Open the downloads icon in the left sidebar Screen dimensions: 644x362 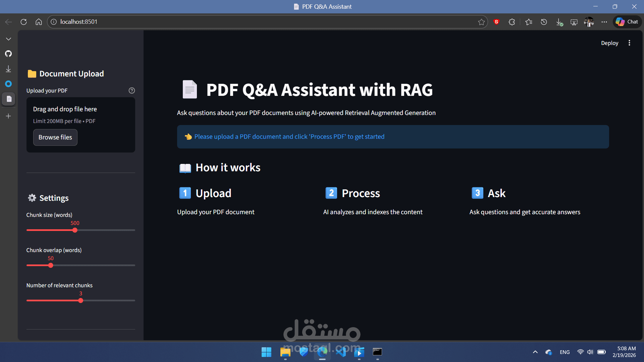click(x=8, y=69)
